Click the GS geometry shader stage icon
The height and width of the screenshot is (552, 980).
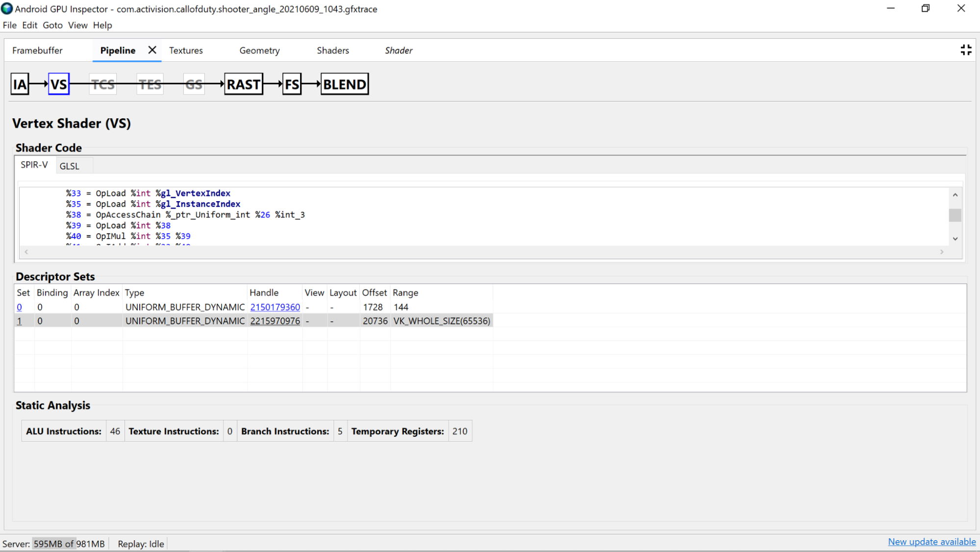click(x=195, y=83)
